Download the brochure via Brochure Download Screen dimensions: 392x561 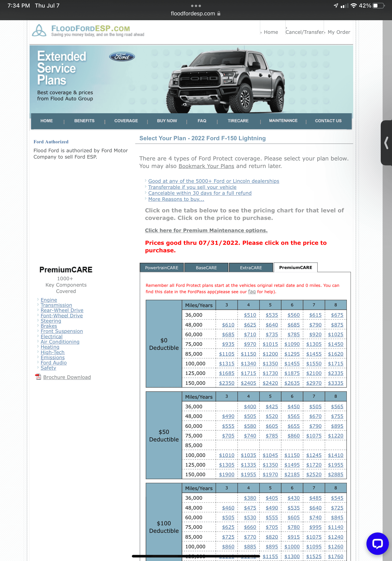pos(67,377)
